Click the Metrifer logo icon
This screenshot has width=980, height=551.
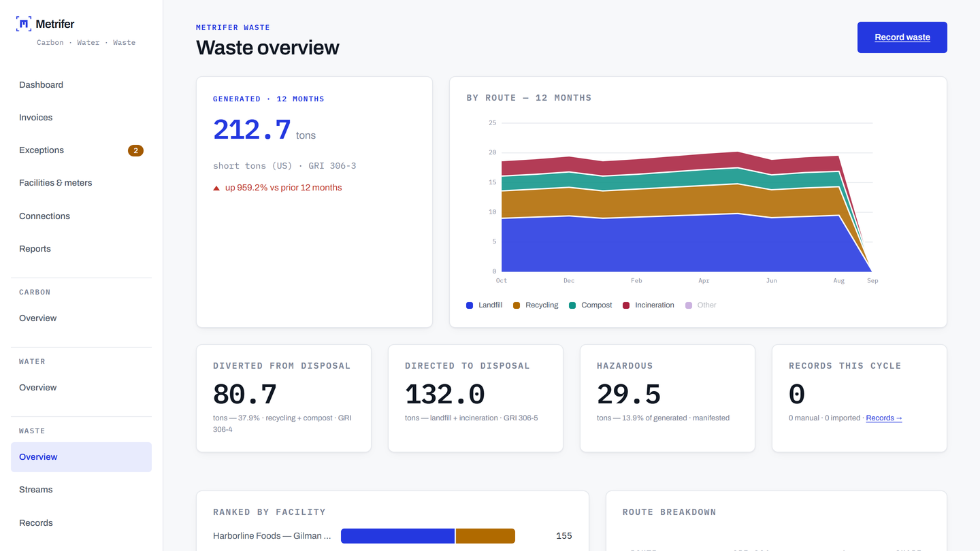pos(24,24)
